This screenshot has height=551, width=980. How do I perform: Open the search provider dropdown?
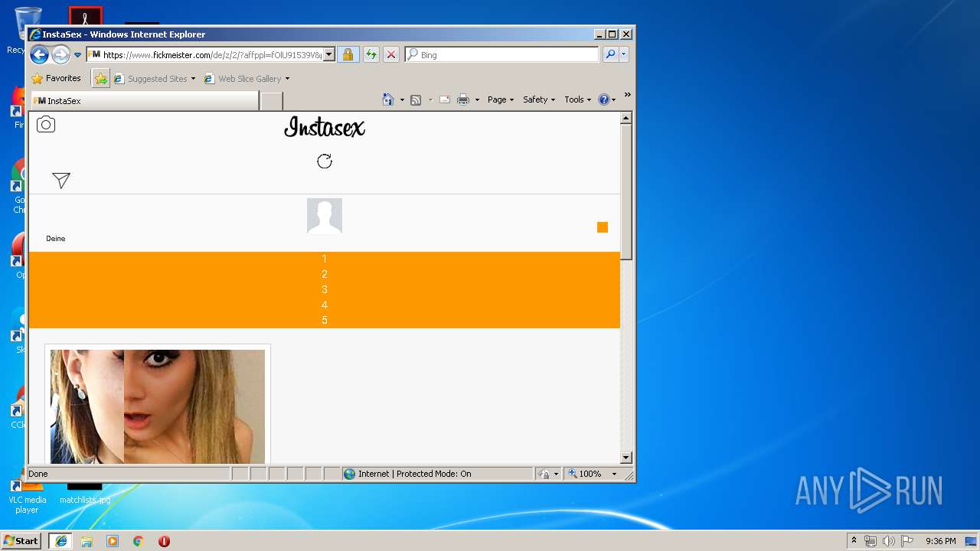624,54
